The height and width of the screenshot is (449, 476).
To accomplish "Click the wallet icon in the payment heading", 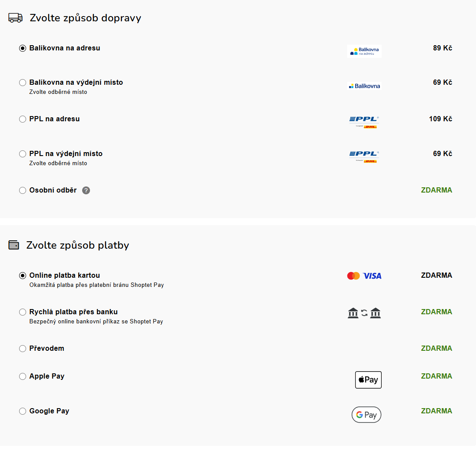I will pos(13,245).
